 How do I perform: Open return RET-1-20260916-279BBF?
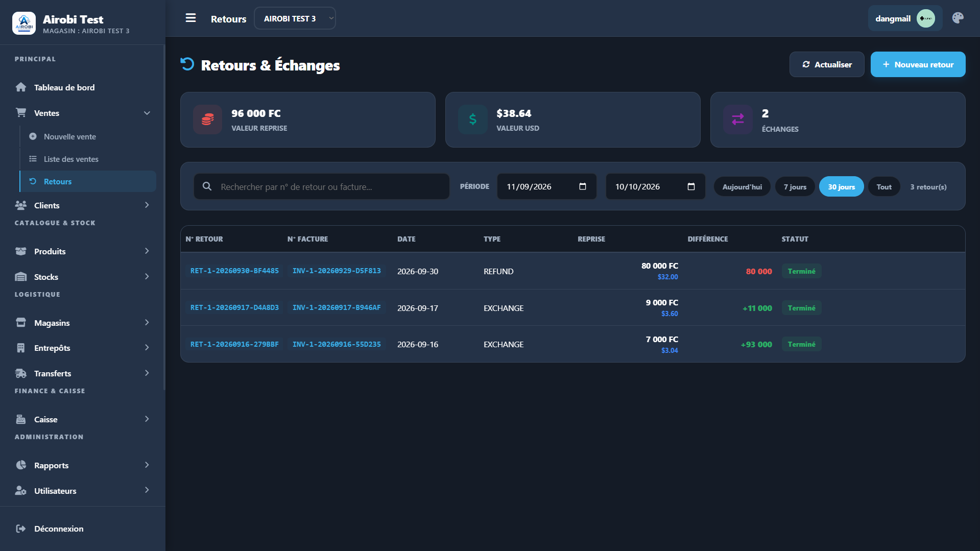tap(234, 344)
